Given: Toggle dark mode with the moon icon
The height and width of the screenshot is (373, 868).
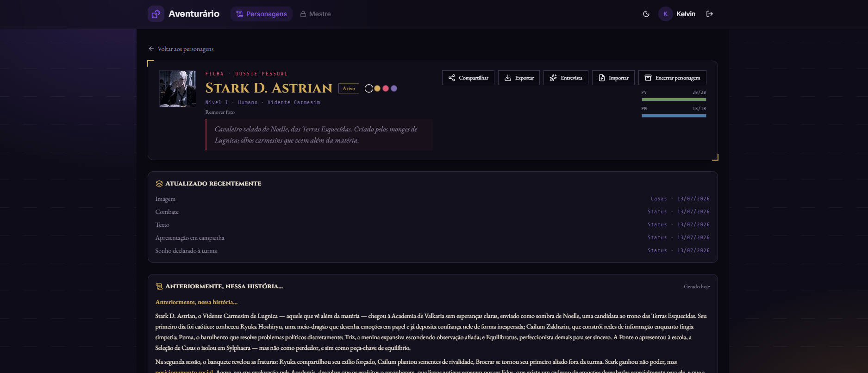Looking at the screenshot, I should [x=646, y=14].
